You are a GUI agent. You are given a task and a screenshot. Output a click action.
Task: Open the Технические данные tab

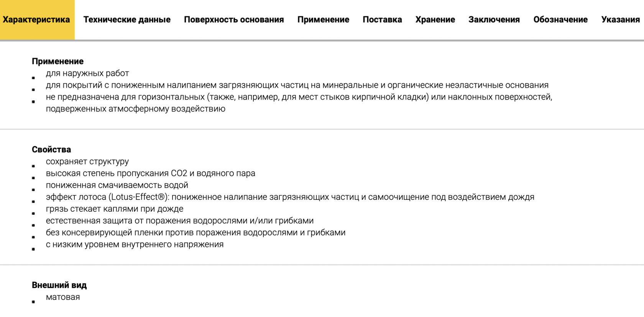[x=127, y=20]
